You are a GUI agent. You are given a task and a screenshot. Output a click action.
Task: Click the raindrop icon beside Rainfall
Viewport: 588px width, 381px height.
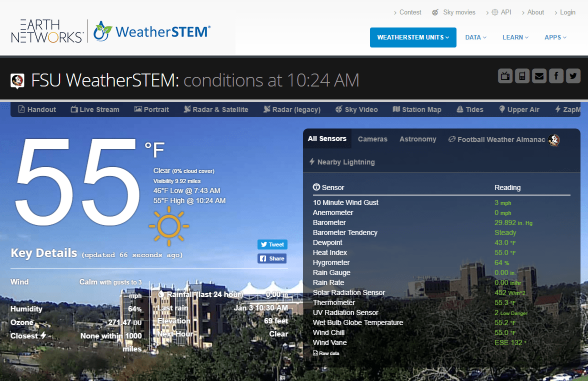tap(161, 294)
